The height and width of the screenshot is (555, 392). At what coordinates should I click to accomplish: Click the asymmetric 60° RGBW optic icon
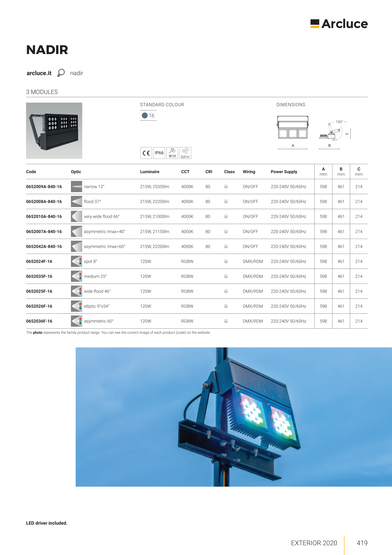pyautogui.click(x=77, y=321)
